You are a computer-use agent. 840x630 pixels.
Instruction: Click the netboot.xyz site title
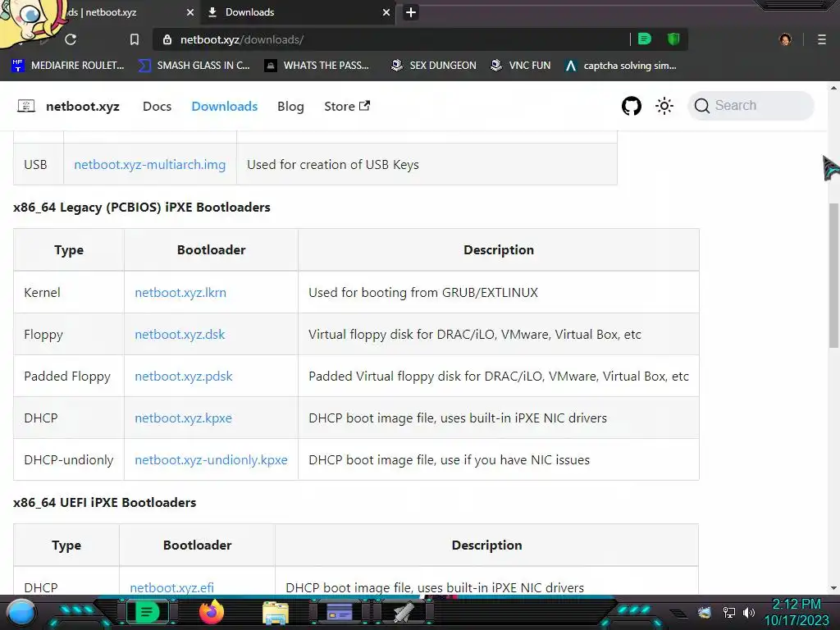pyautogui.click(x=83, y=106)
